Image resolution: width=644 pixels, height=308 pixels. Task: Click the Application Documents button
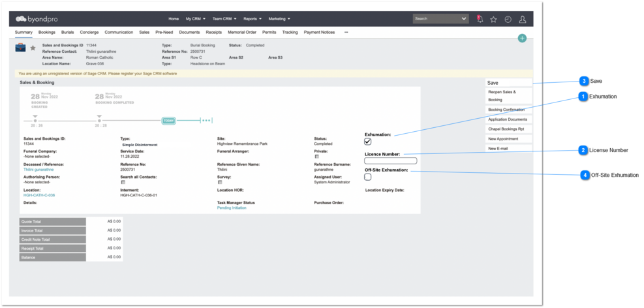click(x=508, y=119)
